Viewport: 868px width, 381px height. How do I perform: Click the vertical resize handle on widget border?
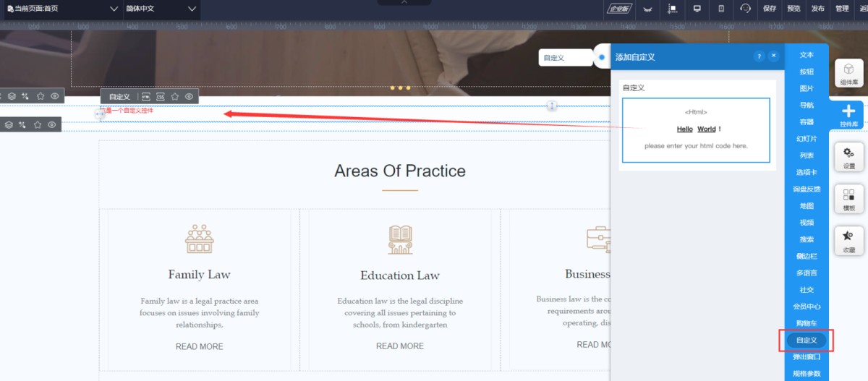pos(552,106)
